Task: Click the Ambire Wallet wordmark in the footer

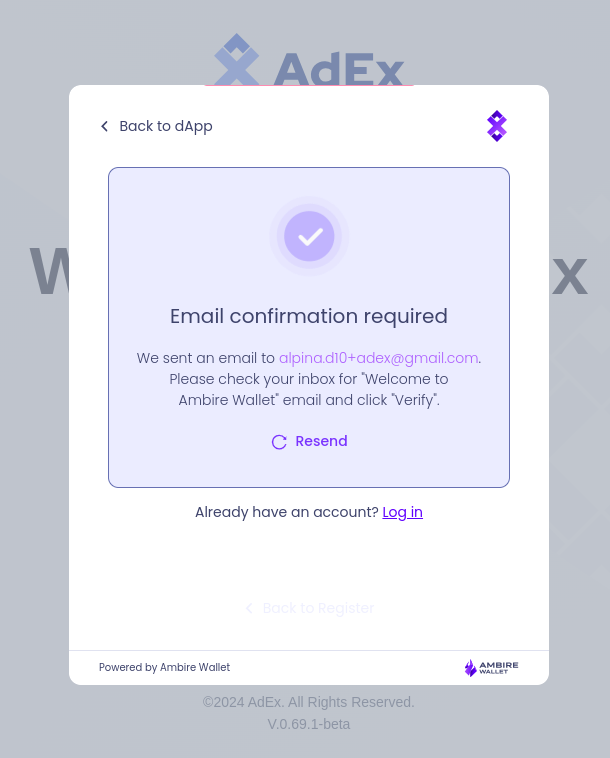Action: [500, 668]
